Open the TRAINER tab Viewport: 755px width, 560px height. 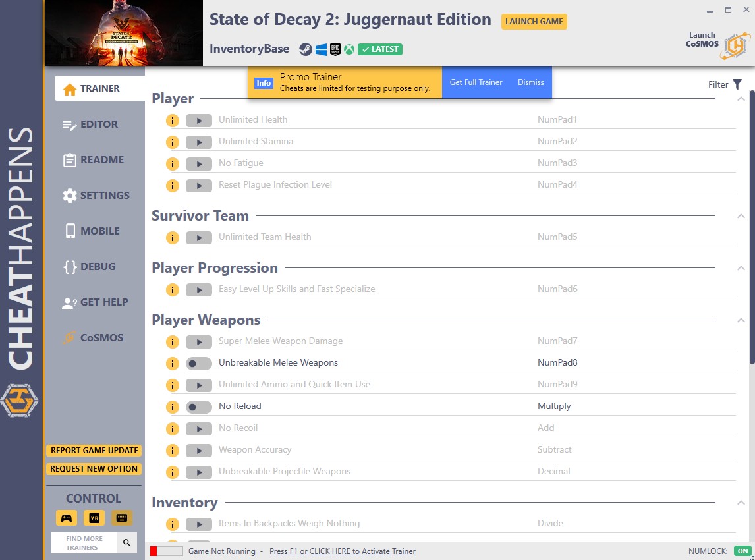(x=99, y=88)
